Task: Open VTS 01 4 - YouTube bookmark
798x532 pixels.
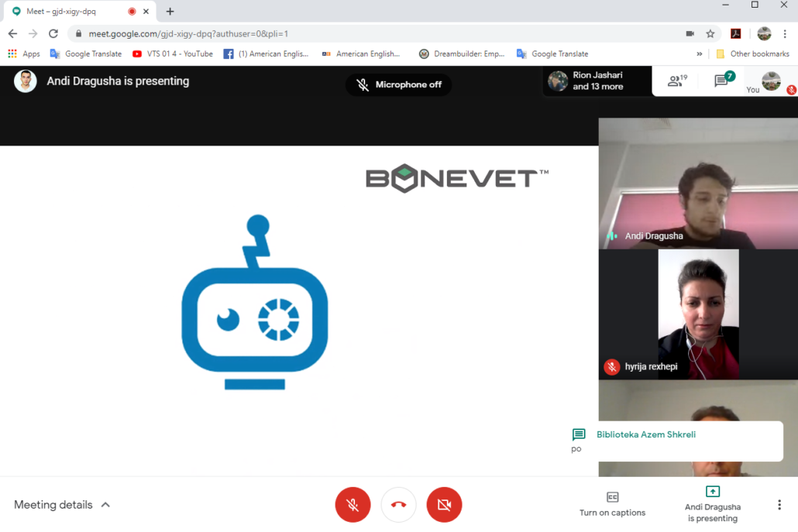Action: [x=173, y=53]
